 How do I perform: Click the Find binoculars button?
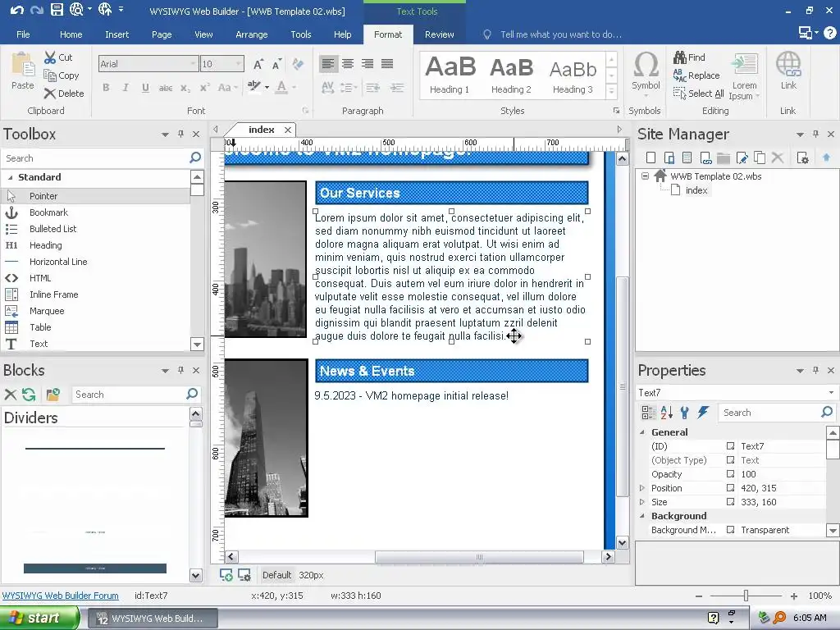tap(689, 57)
